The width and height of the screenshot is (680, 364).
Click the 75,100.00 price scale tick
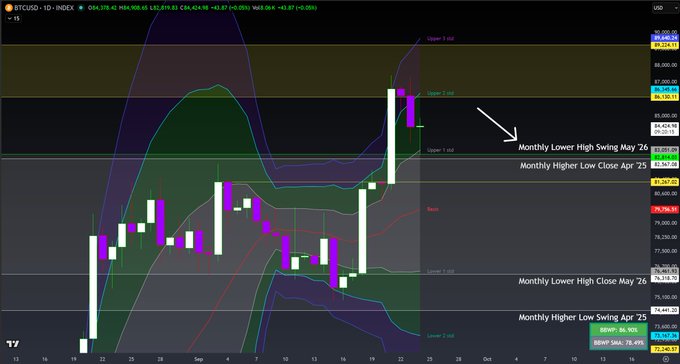(x=665, y=297)
